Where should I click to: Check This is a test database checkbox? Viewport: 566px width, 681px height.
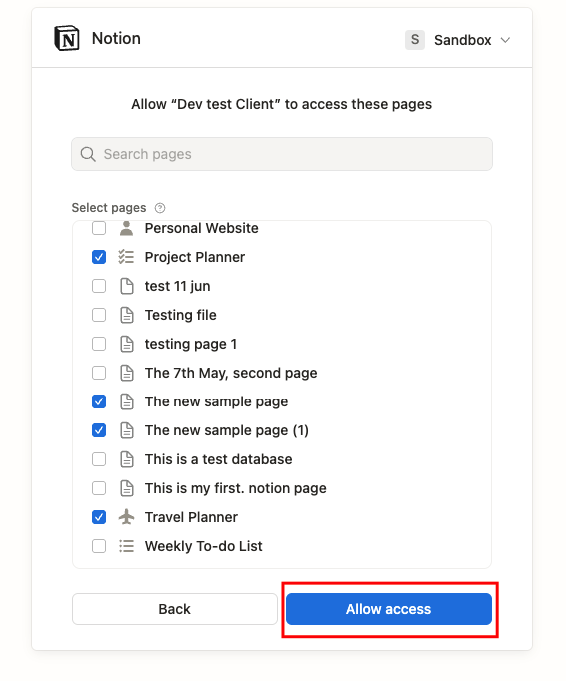tap(99, 459)
